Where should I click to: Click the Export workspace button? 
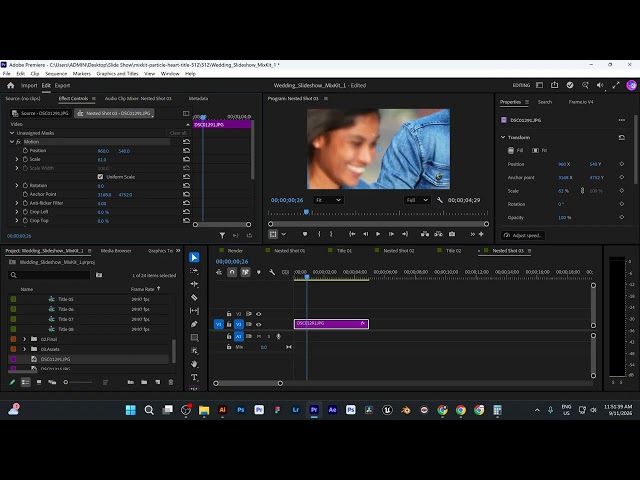(x=62, y=85)
